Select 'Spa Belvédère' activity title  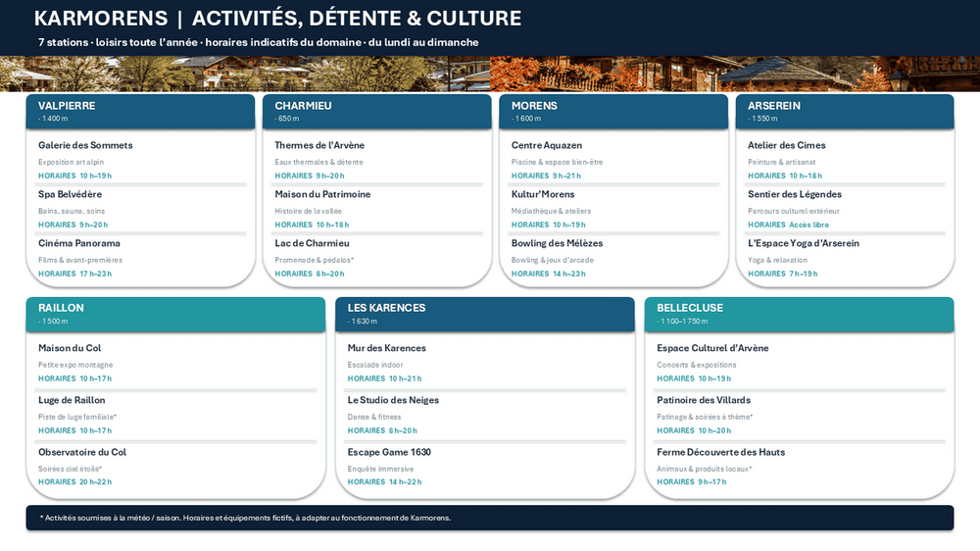point(70,194)
